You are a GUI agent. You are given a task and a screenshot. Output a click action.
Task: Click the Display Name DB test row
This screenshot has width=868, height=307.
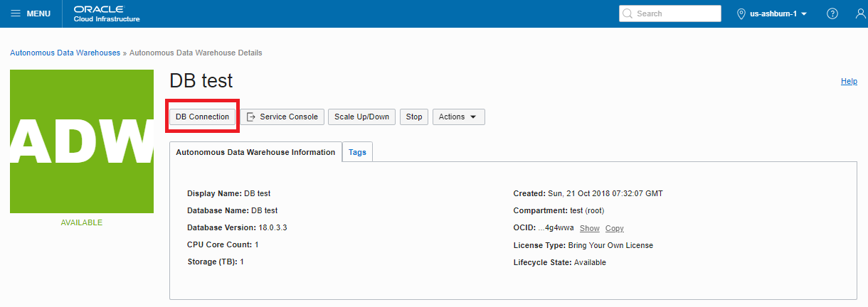[228, 193]
